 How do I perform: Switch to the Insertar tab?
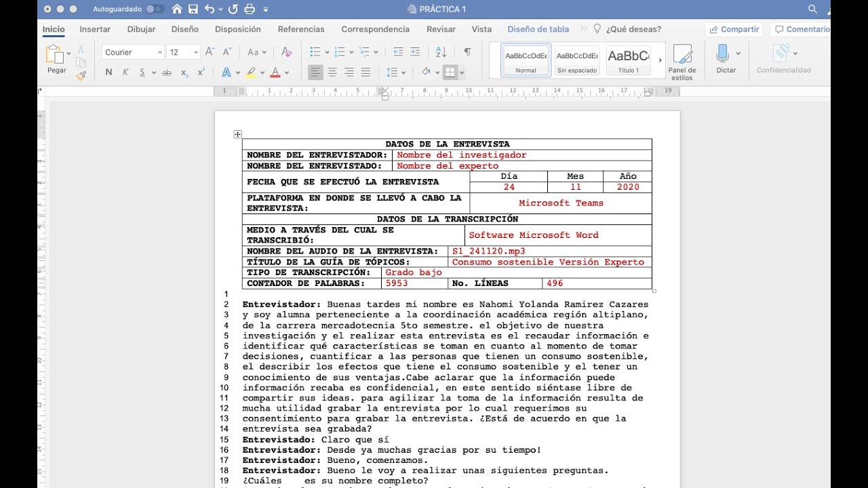click(95, 29)
